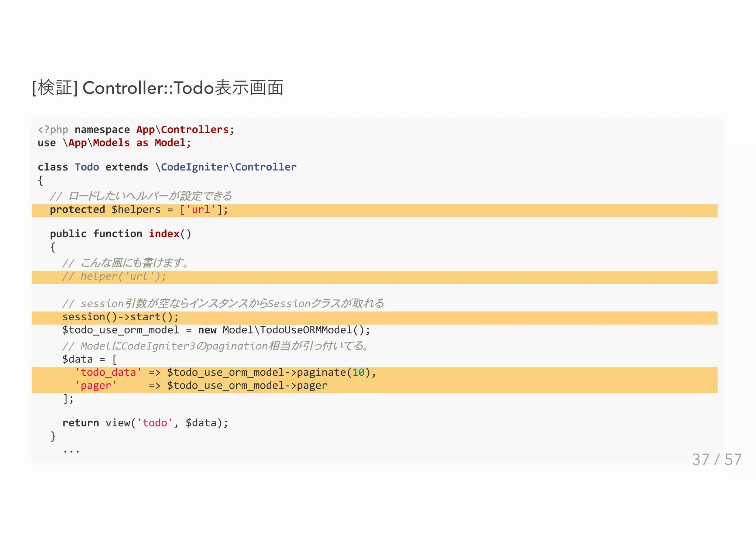
Task: Click the comment 'こんな風にも書けます。'
Action: pos(126,263)
